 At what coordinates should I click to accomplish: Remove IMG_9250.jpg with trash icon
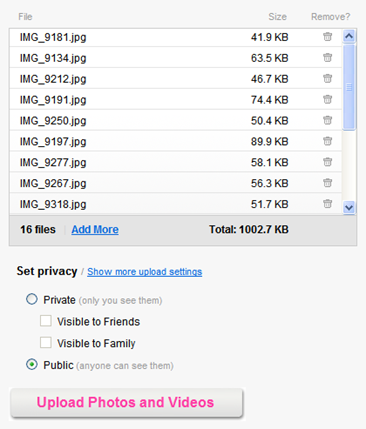[x=327, y=120]
